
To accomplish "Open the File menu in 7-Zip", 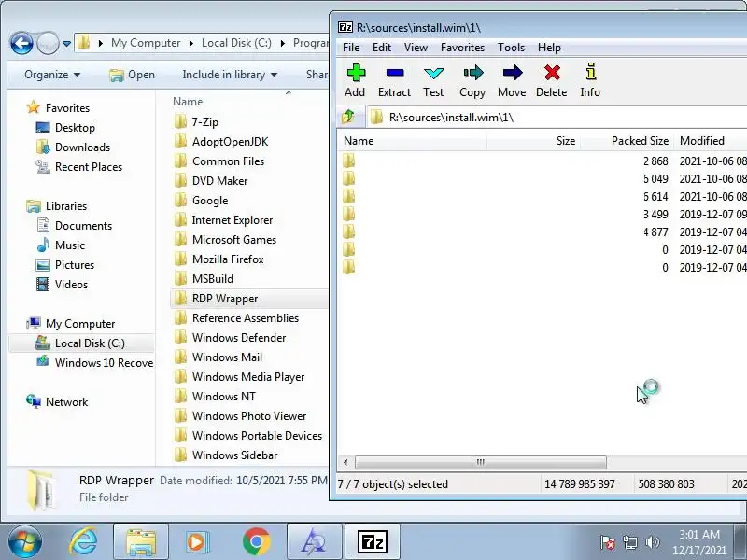I will (351, 48).
